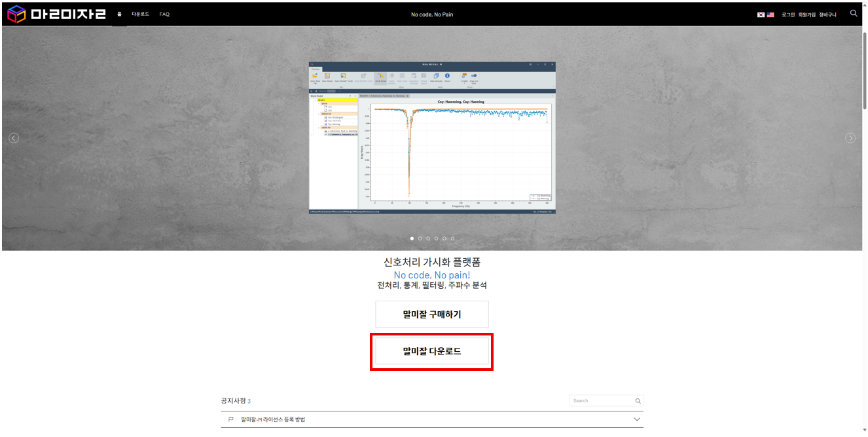Open the 다운로드 menu in header
This screenshot has height=437, width=868.
tap(140, 14)
